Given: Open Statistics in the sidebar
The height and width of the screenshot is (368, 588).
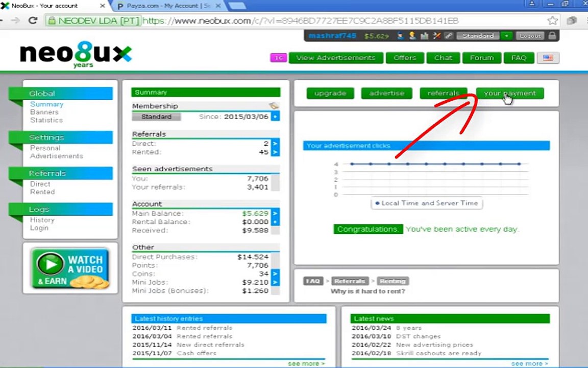Looking at the screenshot, I should click(x=46, y=120).
